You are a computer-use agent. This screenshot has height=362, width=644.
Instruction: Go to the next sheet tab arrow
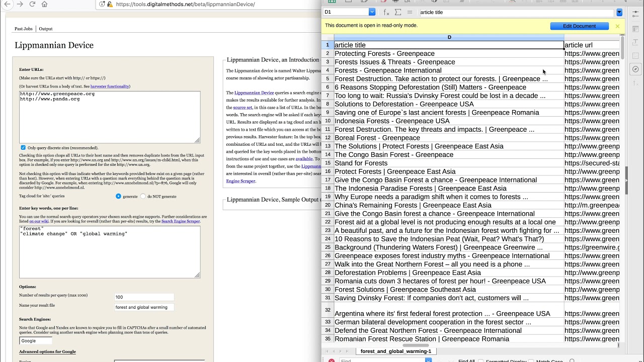point(340,351)
